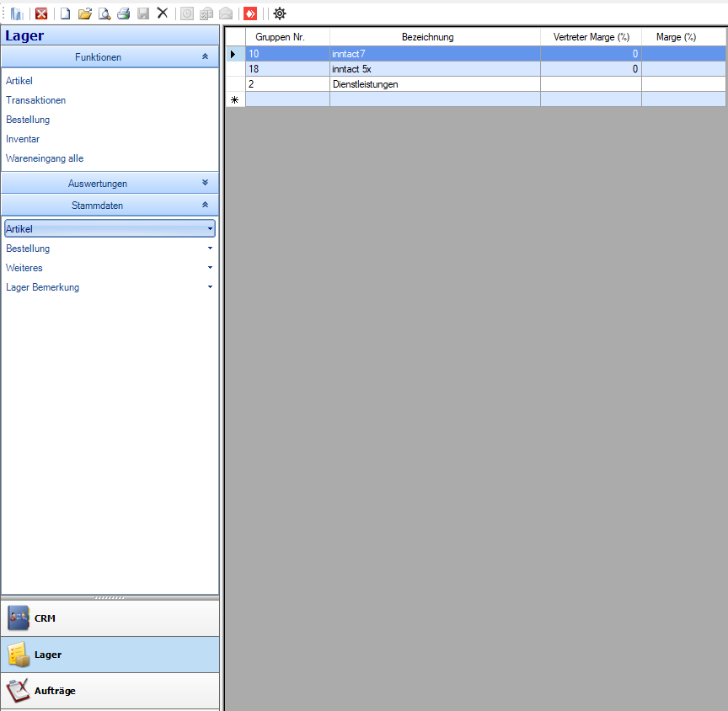
Task: Click group number 2 cell
Action: [x=288, y=84]
